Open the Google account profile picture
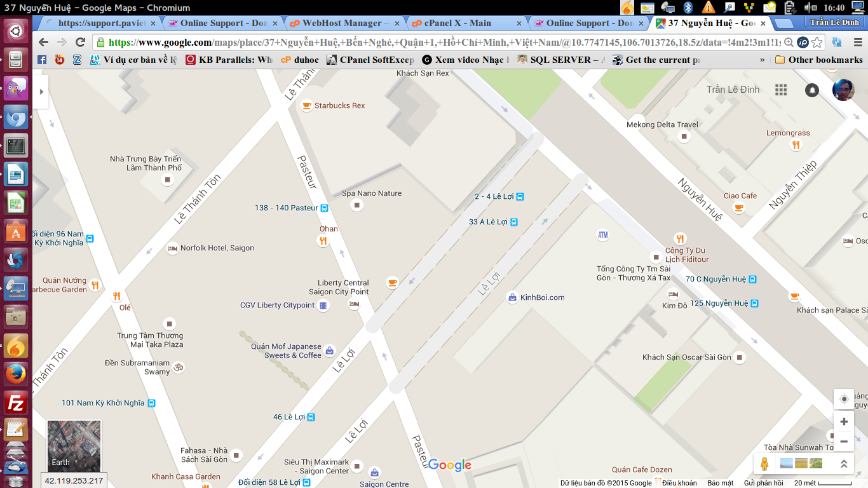 pyautogui.click(x=843, y=90)
